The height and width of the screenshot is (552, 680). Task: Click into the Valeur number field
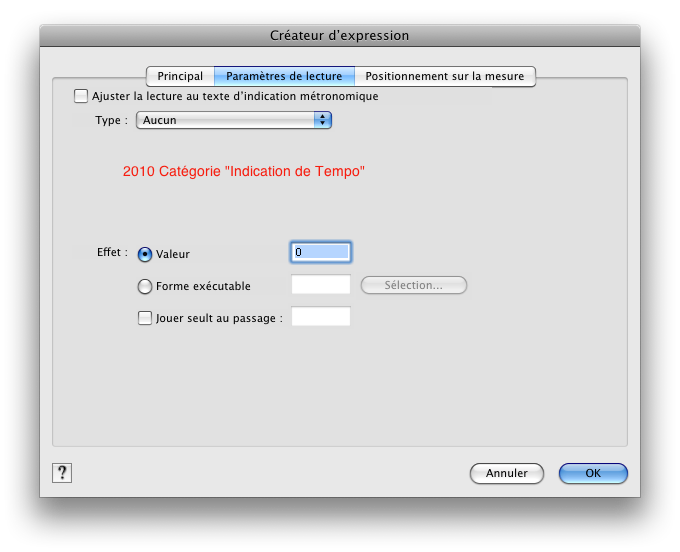click(x=320, y=252)
